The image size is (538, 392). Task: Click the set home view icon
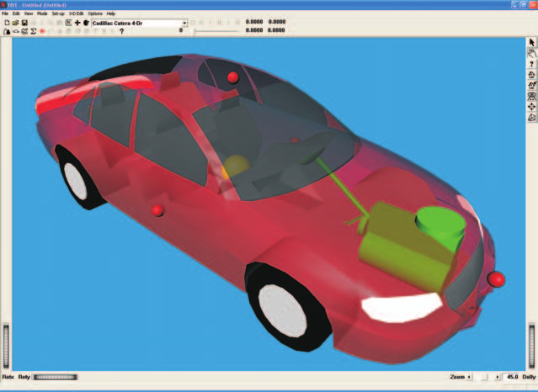coord(531,86)
